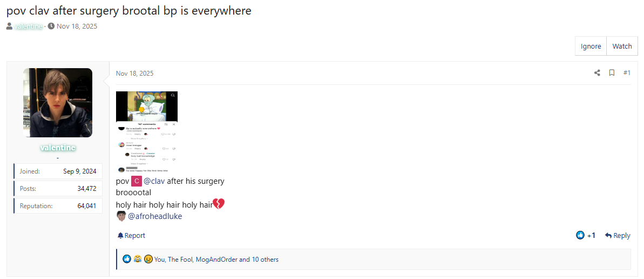The image size is (644, 279).
Task: Open valentine's profile picture
Action: click(58, 103)
